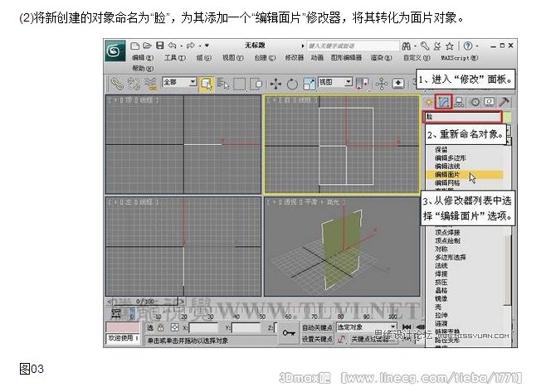This screenshot has height=392, width=546.
Task: Activate the Select and Move tool
Action: [275, 84]
